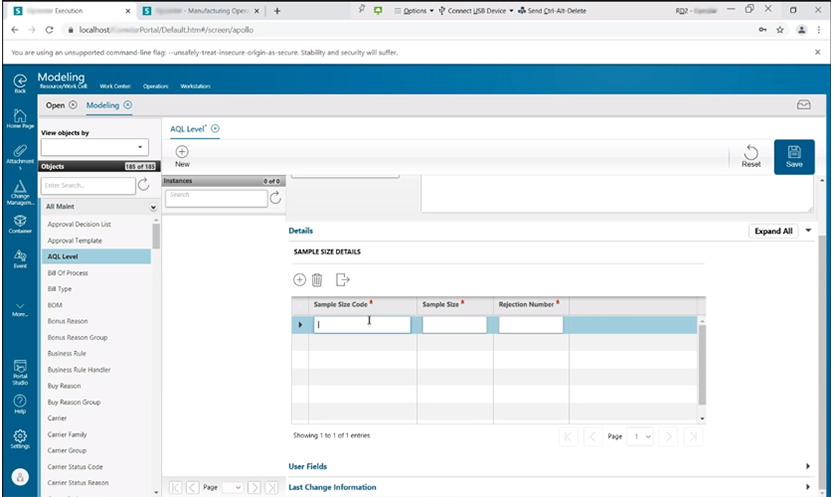Image resolution: width=834 pixels, height=497 pixels.
Task: Open the View objects by dropdown
Action: [94, 147]
